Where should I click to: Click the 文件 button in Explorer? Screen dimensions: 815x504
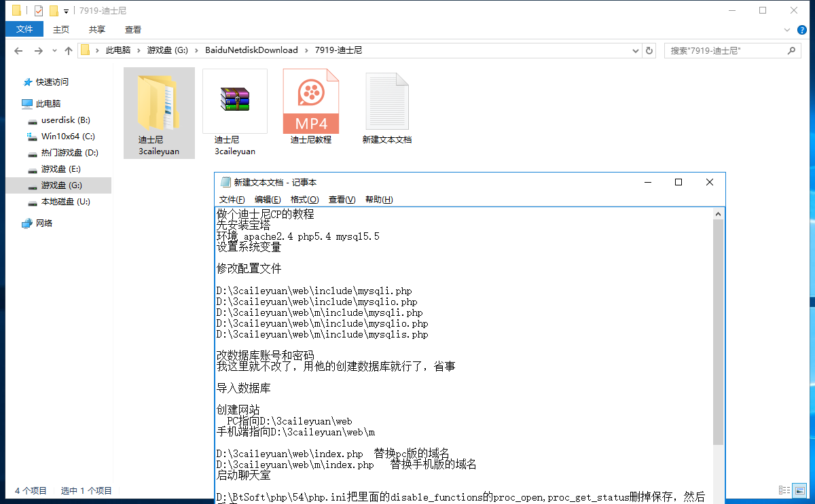(24, 30)
